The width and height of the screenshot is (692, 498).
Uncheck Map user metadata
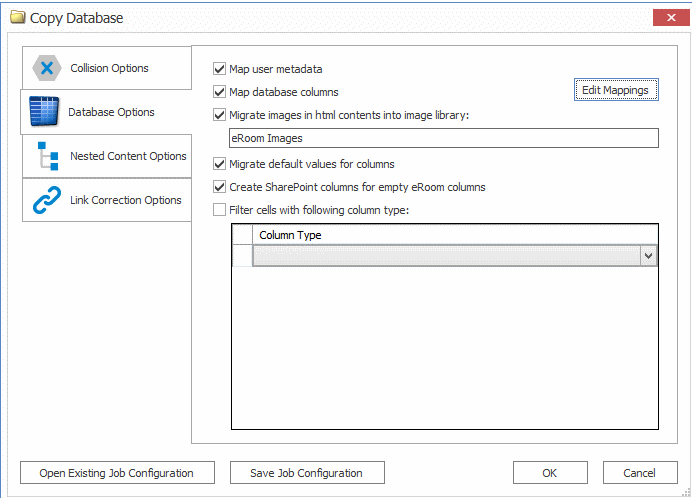pyautogui.click(x=219, y=69)
